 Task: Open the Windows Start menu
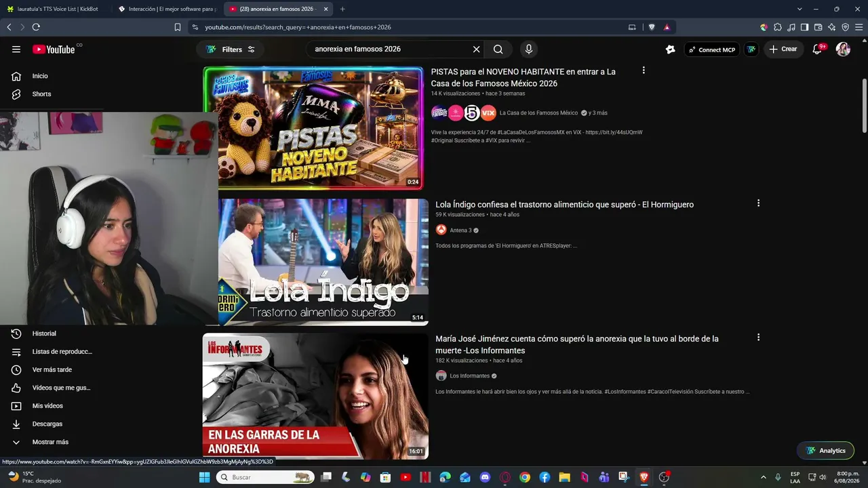[204, 477]
